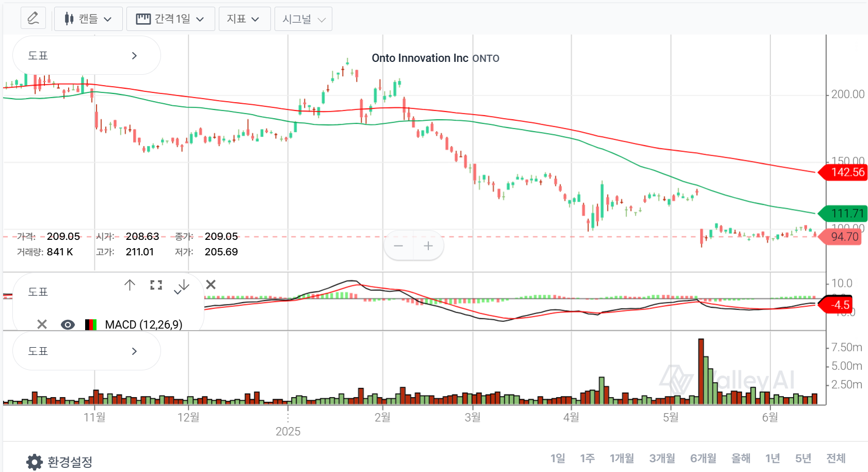Select the 올해 range
The height and width of the screenshot is (472, 868).
(741, 458)
